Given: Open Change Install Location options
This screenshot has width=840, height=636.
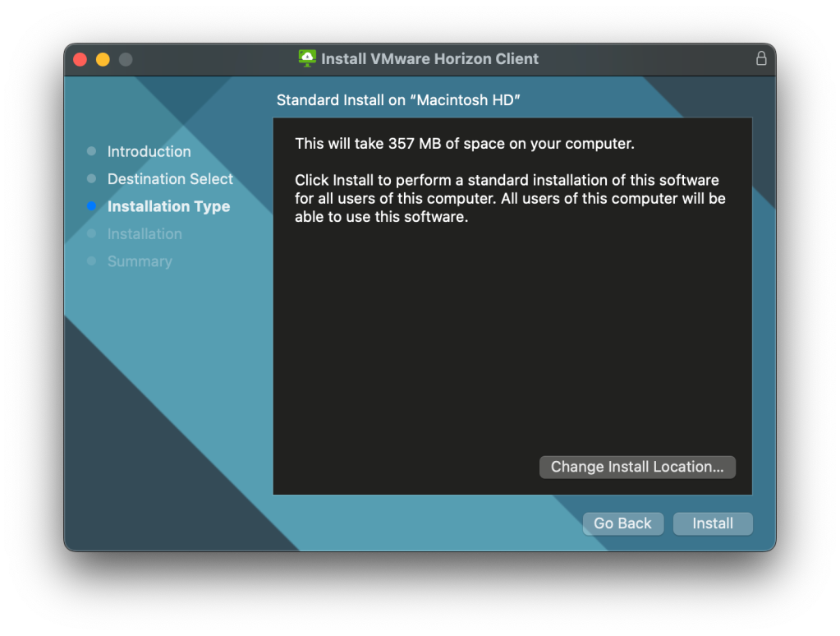Looking at the screenshot, I should (x=637, y=467).
